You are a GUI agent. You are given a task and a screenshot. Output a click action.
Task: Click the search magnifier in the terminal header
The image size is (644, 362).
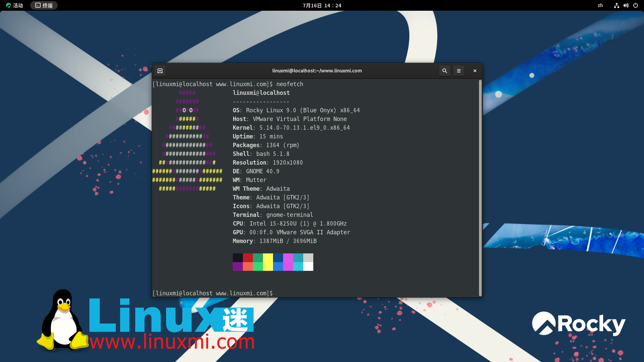coord(444,71)
